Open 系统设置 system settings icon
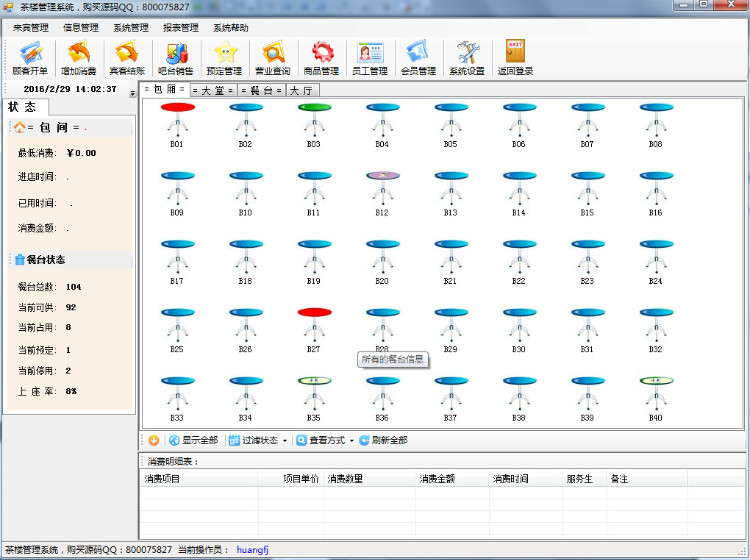The height and width of the screenshot is (560, 750). [x=466, y=58]
